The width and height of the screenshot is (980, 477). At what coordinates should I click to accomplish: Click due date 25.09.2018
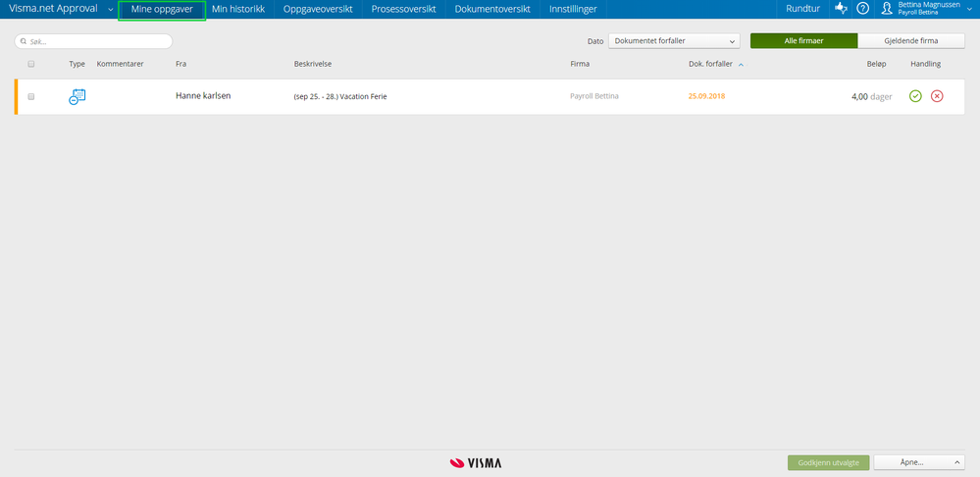(707, 96)
